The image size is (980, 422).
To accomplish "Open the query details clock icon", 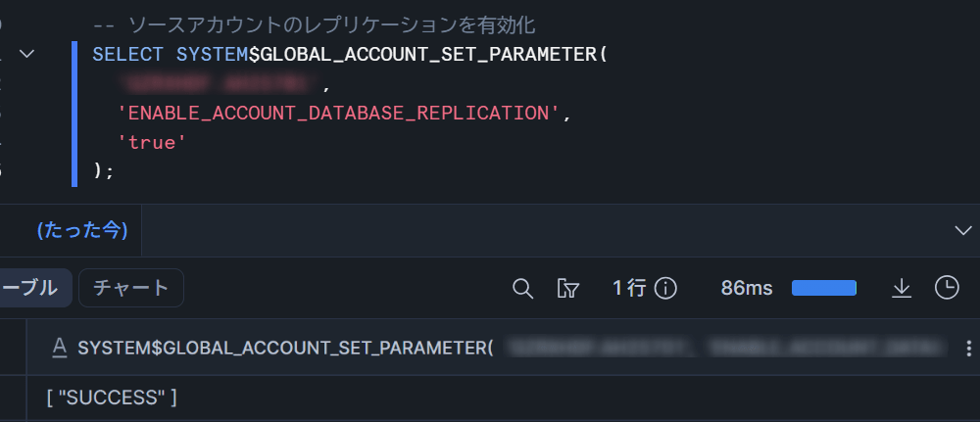I will pyautogui.click(x=947, y=288).
